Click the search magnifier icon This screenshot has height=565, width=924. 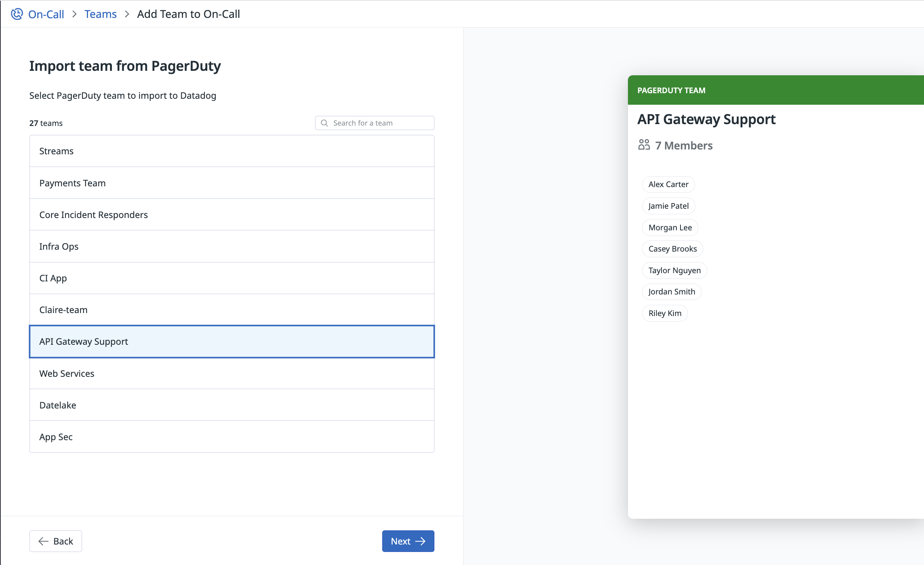324,123
